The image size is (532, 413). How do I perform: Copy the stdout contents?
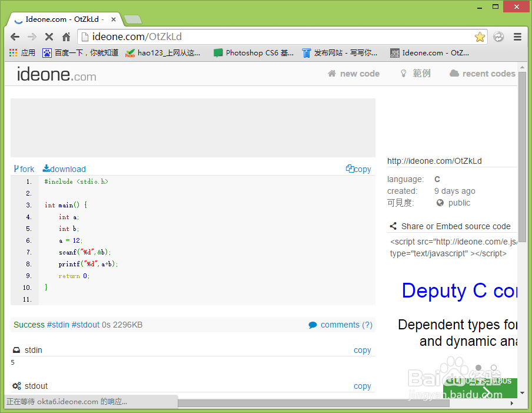(363, 386)
